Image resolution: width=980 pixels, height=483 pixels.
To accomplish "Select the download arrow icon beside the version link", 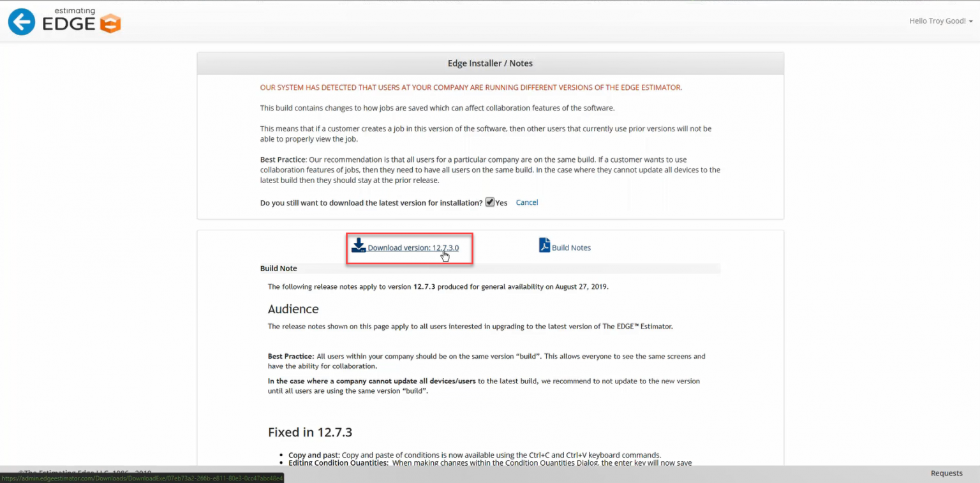I will pos(359,246).
